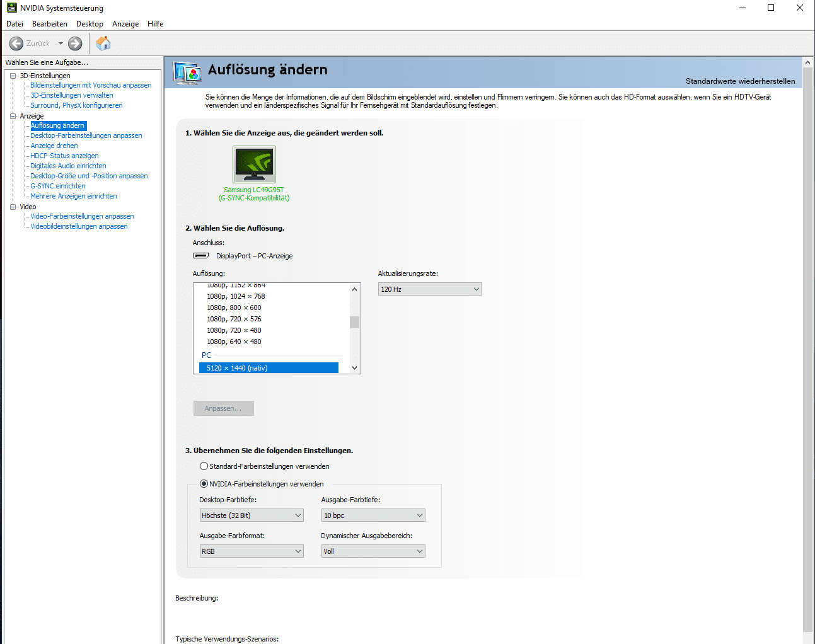Image resolution: width=815 pixels, height=644 pixels.
Task: Click resolution list scroll up arrow
Action: pyautogui.click(x=354, y=289)
